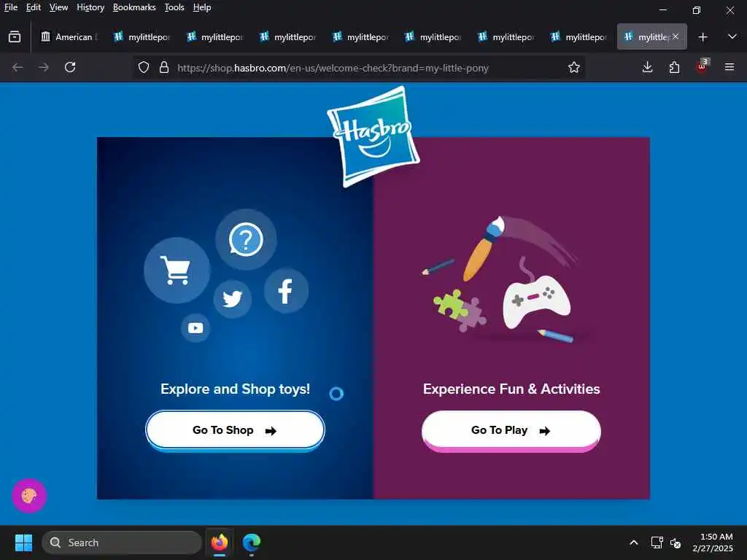This screenshot has height=560, width=747.
Task: Click the Facebook icon
Action: point(286,291)
